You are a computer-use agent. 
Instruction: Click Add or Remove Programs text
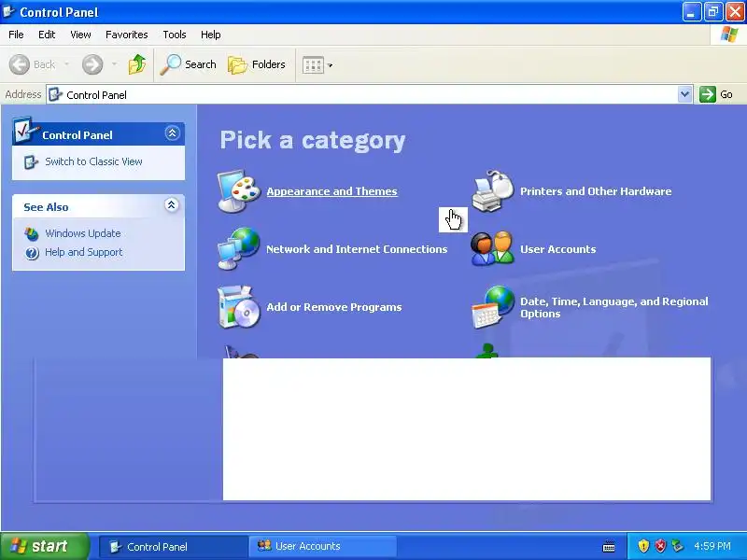pyautogui.click(x=334, y=307)
